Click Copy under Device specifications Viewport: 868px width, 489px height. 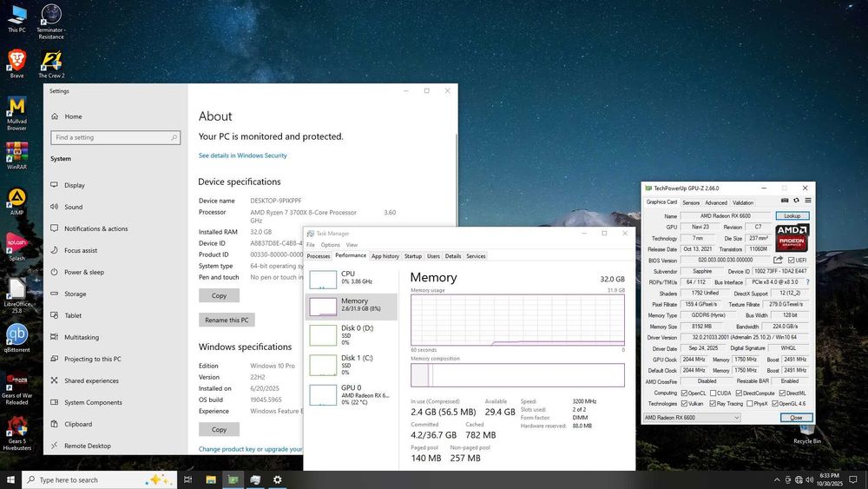pyautogui.click(x=220, y=295)
